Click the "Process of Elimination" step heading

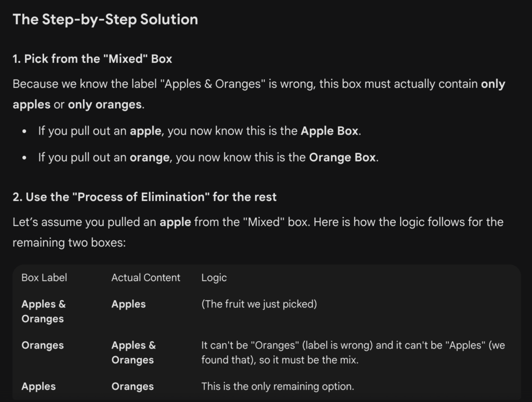click(144, 197)
